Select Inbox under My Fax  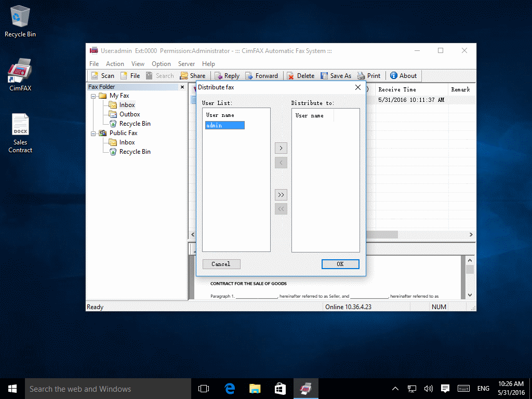point(127,105)
